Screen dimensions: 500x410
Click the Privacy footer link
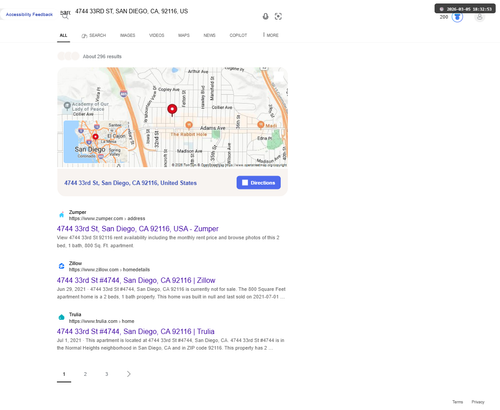tap(478, 402)
